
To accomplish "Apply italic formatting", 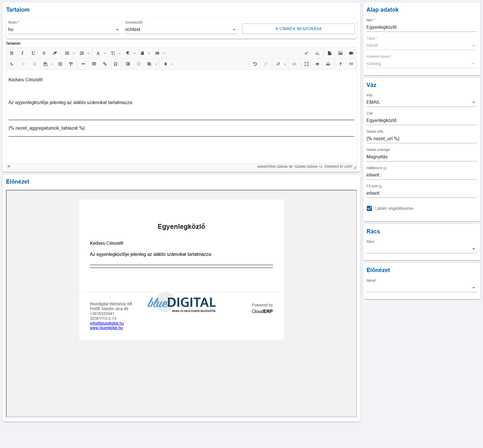I will (22, 53).
